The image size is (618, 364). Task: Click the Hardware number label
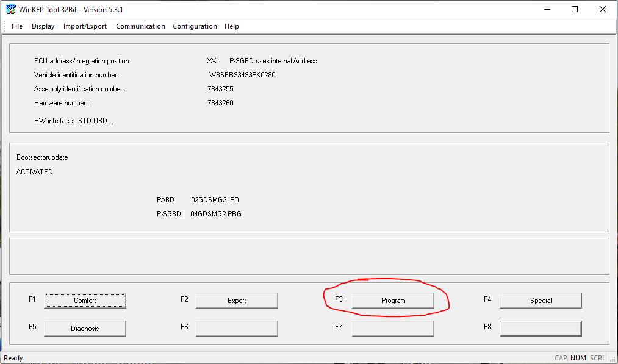[x=62, y=103]
